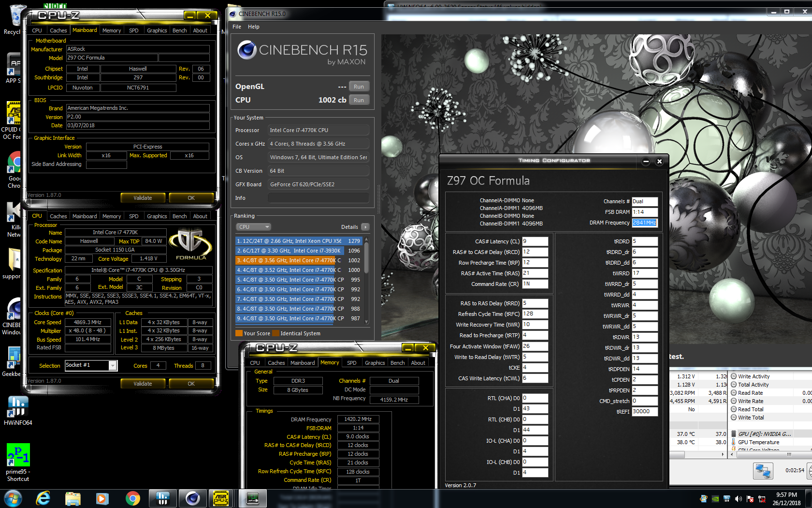This screenshot has width=812, height=508.
Task: Open the Google Chrome desktop shortcut
Action: click(x=14, y=169)
